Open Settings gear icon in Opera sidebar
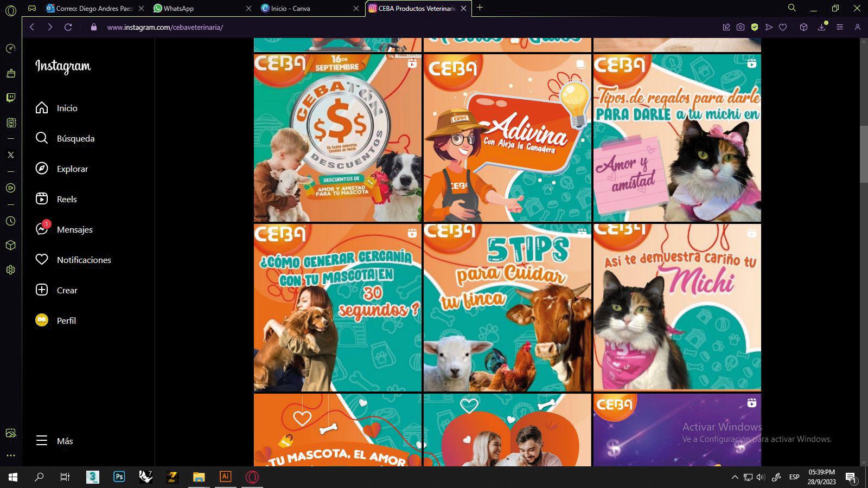The image size is (868, 488). tap(10, 269)
